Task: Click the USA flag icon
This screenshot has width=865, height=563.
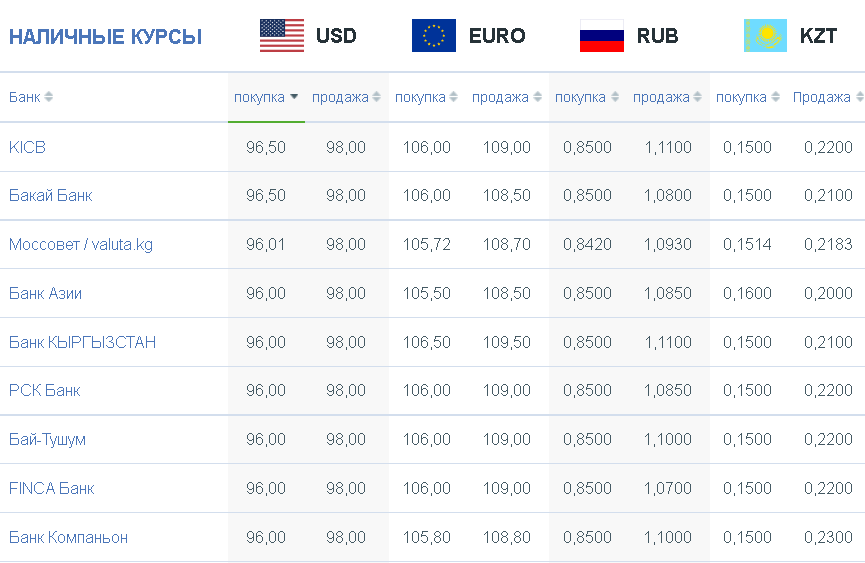Action: [282, 36]
